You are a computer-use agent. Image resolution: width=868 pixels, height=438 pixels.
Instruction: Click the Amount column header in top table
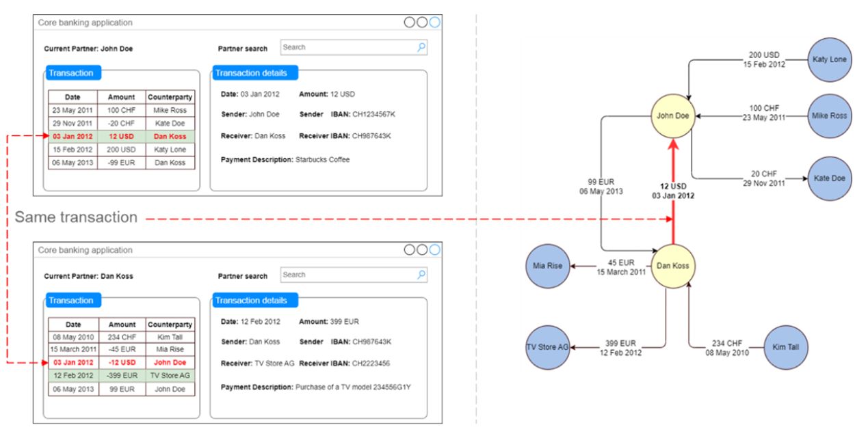pos(121,97)
